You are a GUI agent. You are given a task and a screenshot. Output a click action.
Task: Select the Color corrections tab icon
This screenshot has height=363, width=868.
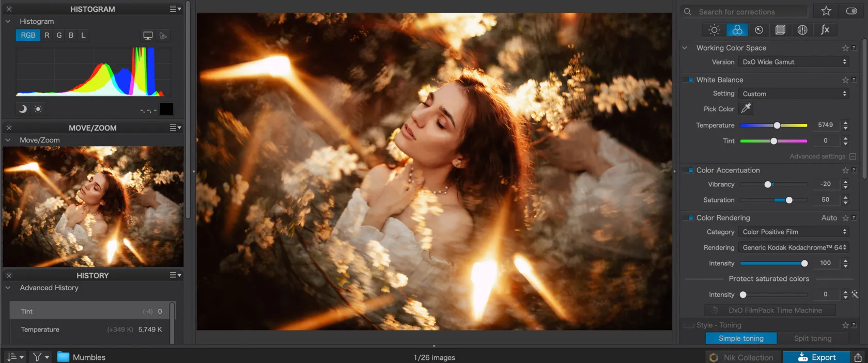pyautogui.click(x=737, y=30)
